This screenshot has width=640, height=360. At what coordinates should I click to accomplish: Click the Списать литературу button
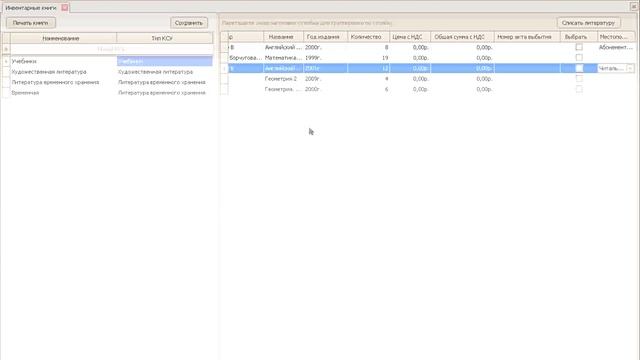pyautogui.click(x=588, y=23)
